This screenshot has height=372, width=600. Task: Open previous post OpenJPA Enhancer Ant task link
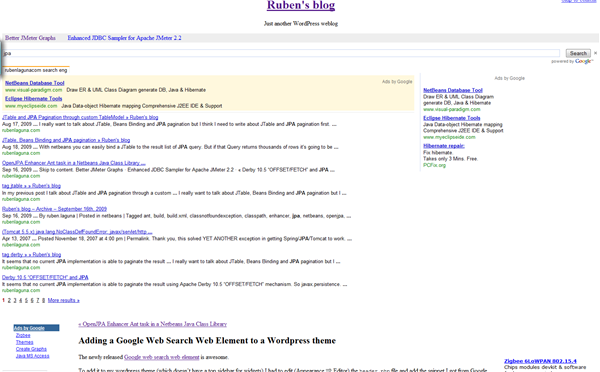click(x=153, y=324)
